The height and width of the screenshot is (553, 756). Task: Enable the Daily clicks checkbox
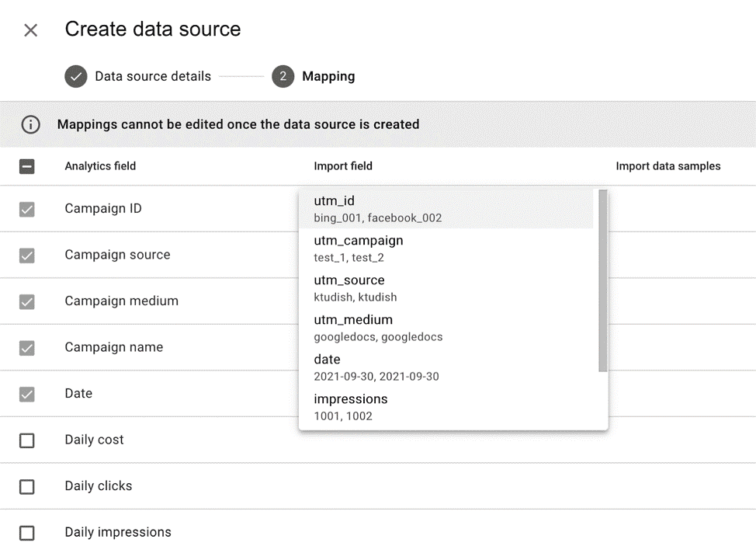coord(28,486)
